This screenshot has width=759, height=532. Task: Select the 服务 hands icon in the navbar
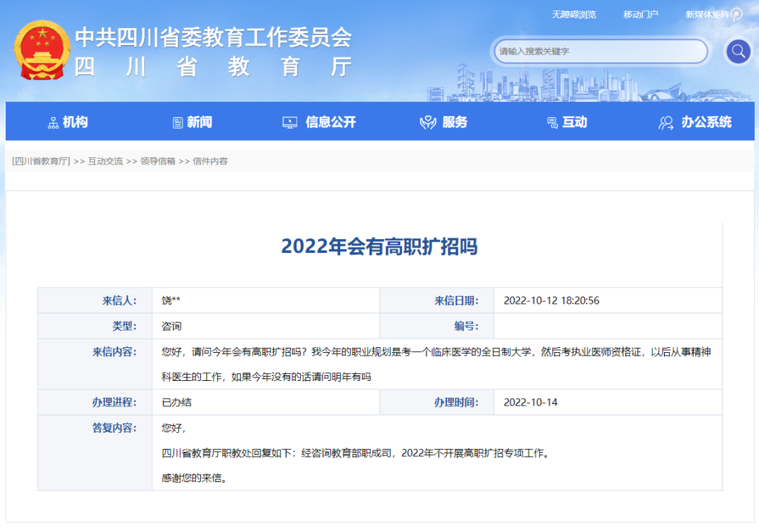427,121
